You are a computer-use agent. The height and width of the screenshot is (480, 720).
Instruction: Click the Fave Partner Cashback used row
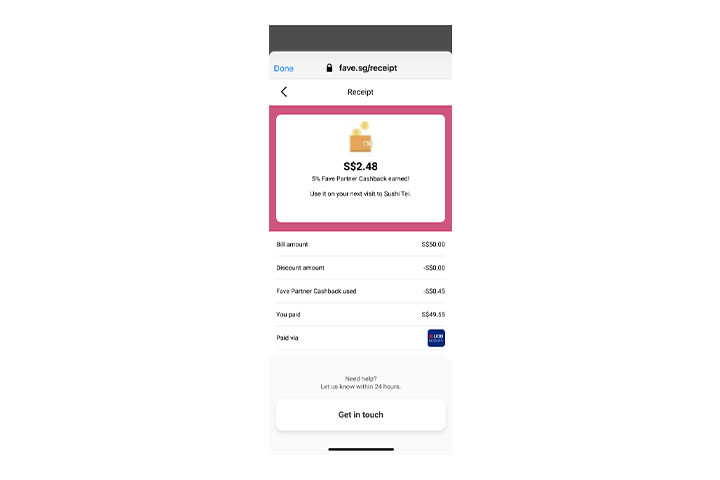[x=360, y=291]
